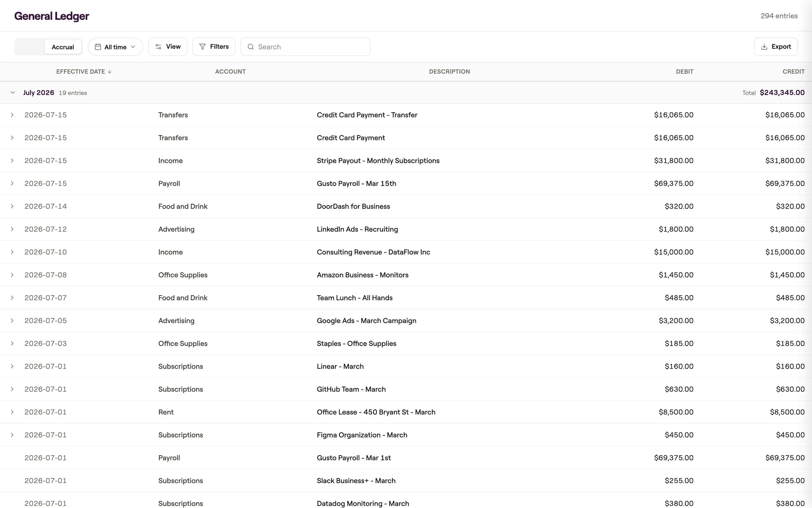Click the 2026-07-05 date cell
The height and width of the screenshot is (508, 812).
(46, 321)
